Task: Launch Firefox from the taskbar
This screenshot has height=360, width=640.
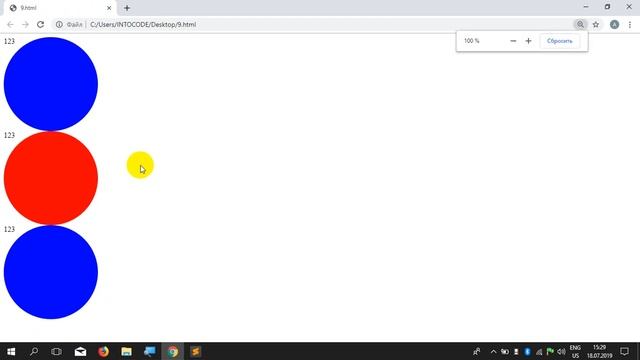Action: 103,351
